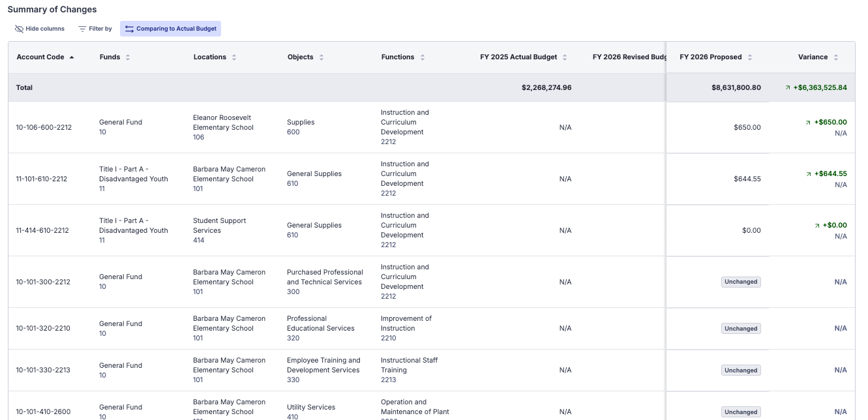Click the Unchanged badge for 10-101-300-2212
The height and width of the screenshot is (420, 868).
click(x=741, y=282)
